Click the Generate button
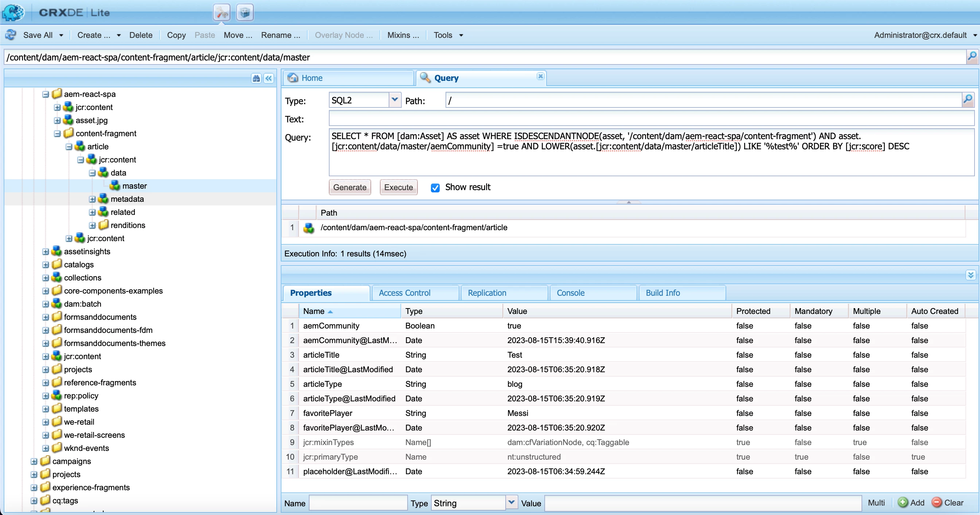Screen dimensions: 980x515 coord(349,187)
